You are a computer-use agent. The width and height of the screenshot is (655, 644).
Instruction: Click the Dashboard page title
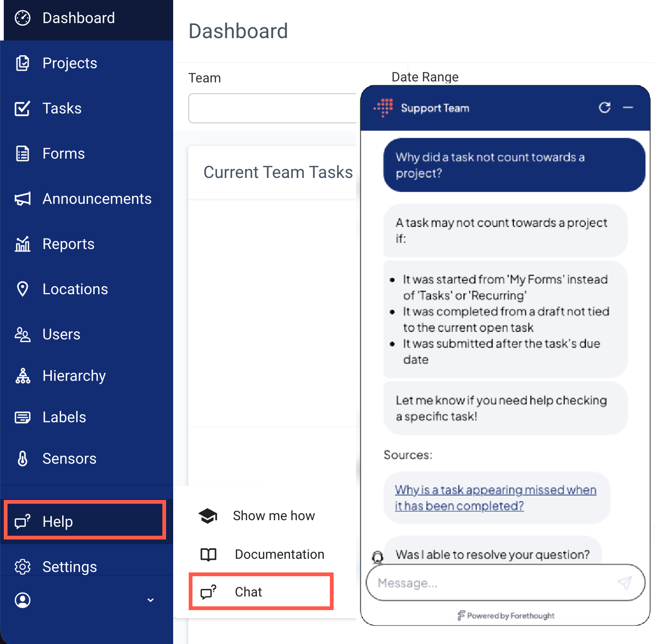tap(238, 31)
